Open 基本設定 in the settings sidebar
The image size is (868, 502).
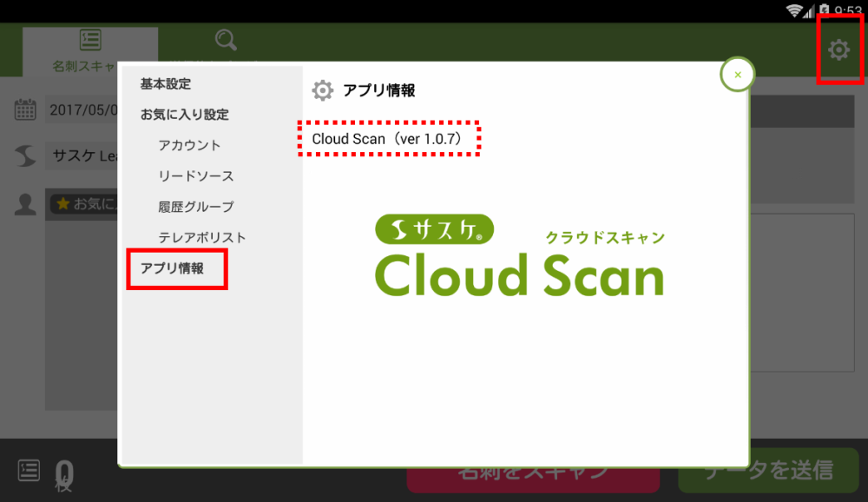166,84
